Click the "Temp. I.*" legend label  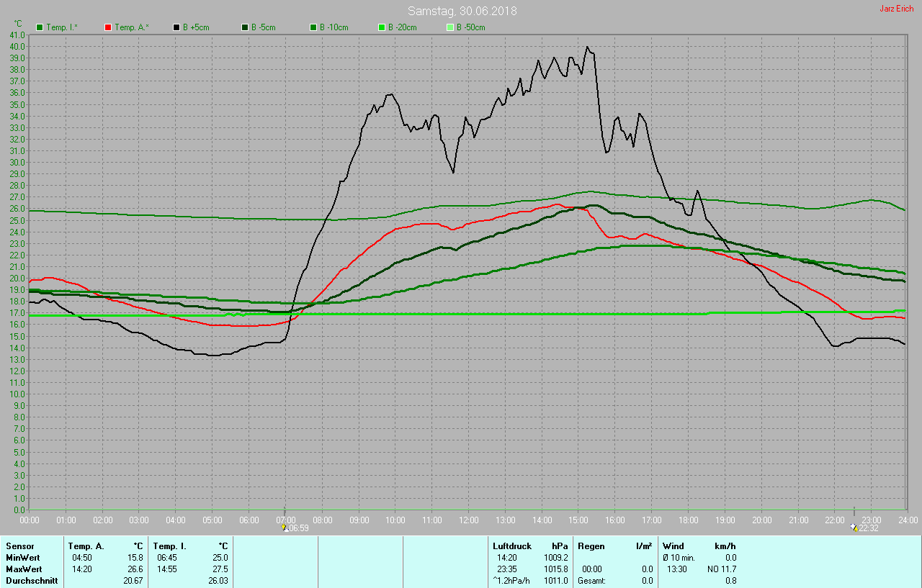point(62,27)
